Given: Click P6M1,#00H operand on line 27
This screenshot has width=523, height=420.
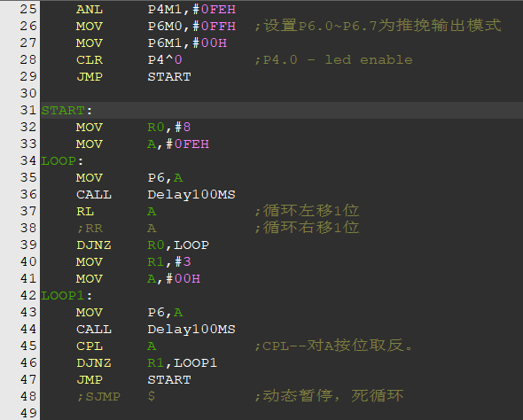Looking at the screenshot, I should coord(187,43).
